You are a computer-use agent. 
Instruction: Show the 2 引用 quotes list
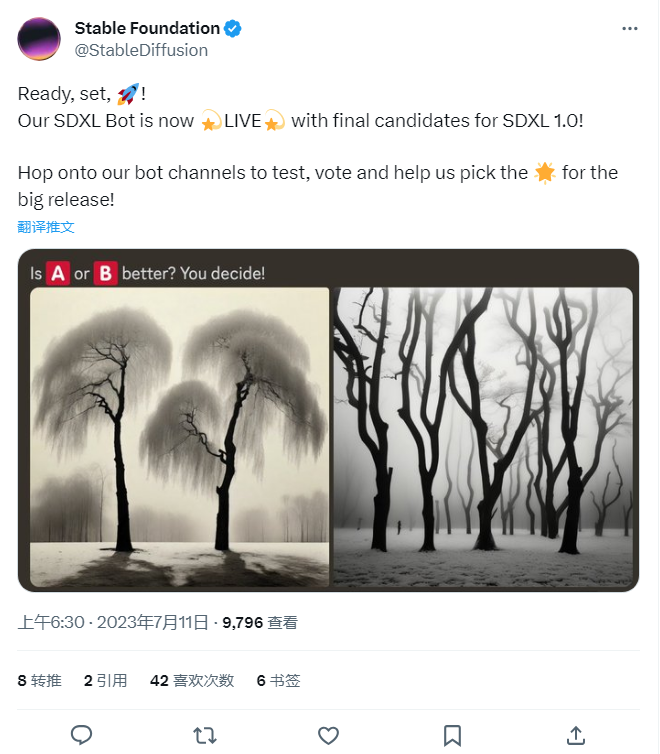(x=105, y=680)
